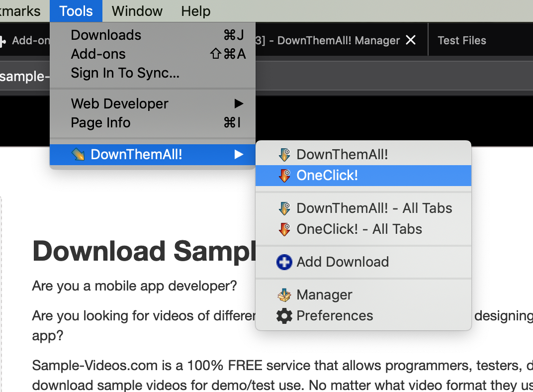Click the Add-ons tab puzzle icon

pos(2,41)
